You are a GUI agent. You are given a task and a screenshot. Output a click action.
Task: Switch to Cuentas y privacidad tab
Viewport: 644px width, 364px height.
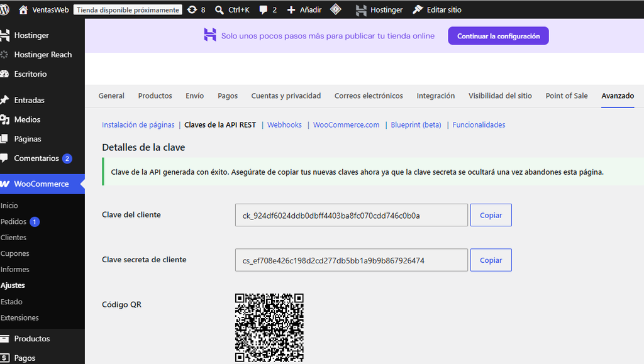[286, 96]
